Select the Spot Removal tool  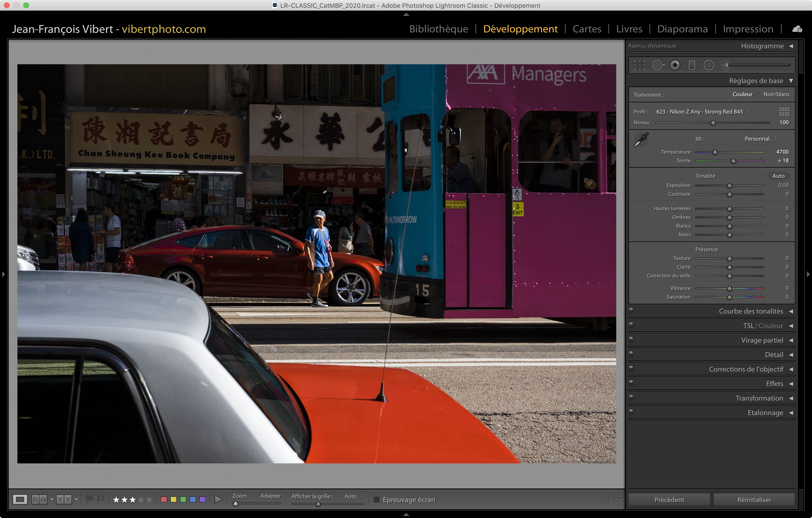click(657, 65)
